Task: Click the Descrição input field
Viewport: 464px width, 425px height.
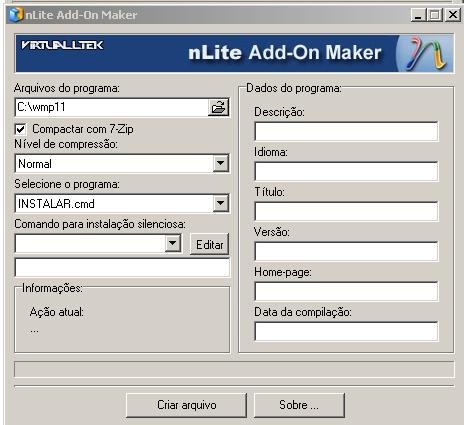Action: 346,131
